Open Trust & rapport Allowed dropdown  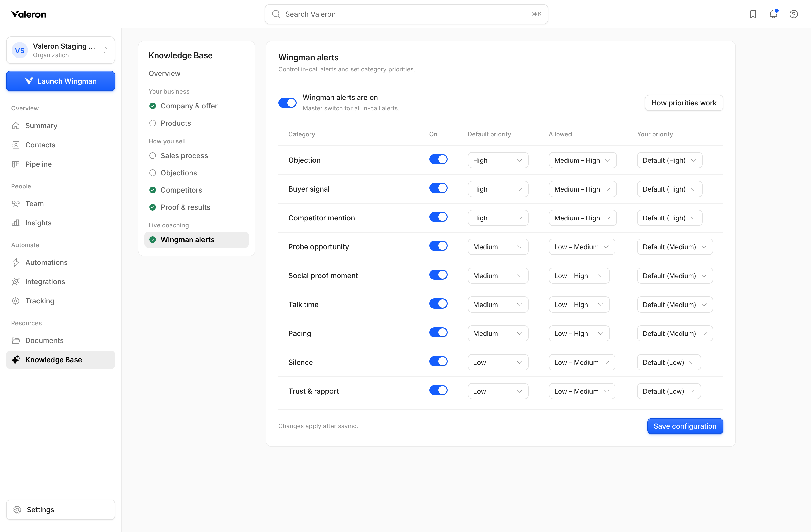pos(582,391)
